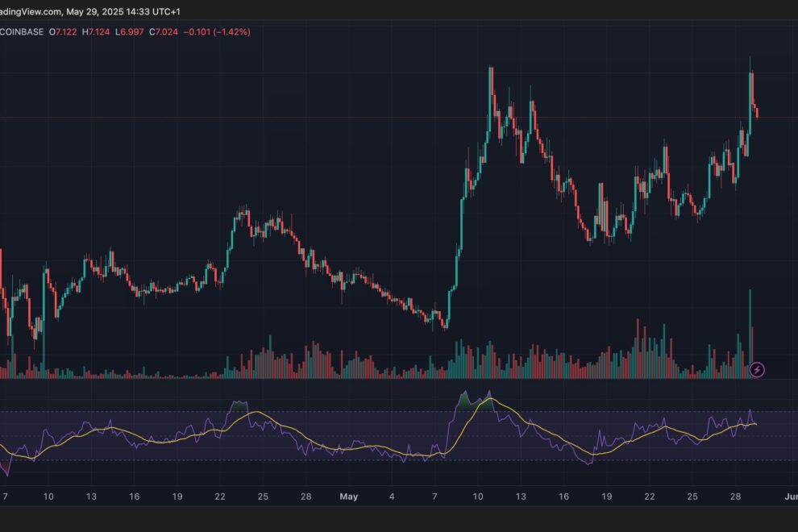Click the low value L6.997

click(129, 31)
